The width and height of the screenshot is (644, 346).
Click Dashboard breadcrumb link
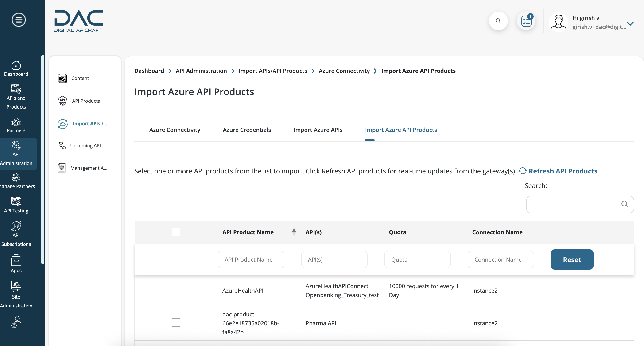[x=149, y=71]
